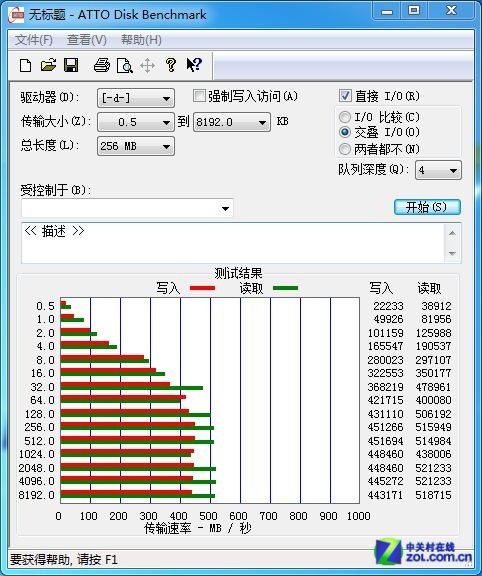Open a saved benchmark via folder icon

[48, 65]
